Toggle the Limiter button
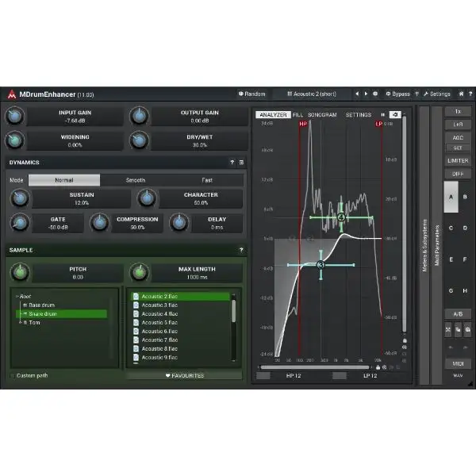The width and height of the screenshot is (476, 476). (458, 160)
